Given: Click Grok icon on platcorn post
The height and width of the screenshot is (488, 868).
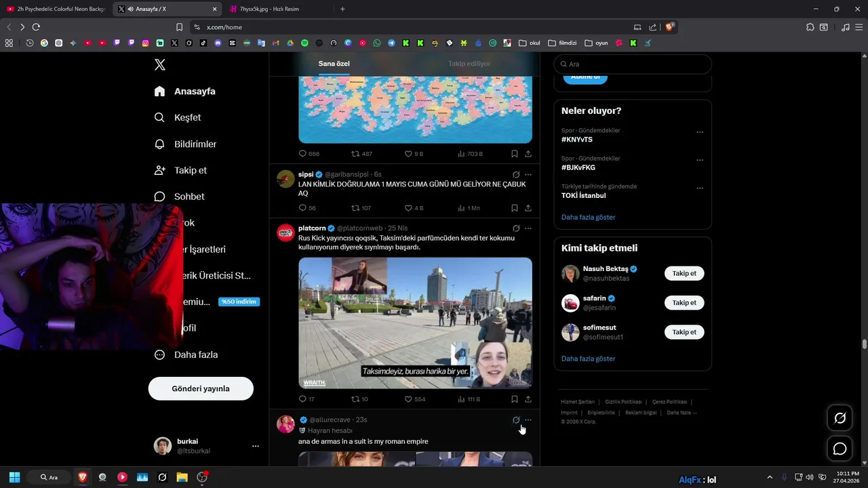Looking at the screenshot, I should [x=516, y=228].
